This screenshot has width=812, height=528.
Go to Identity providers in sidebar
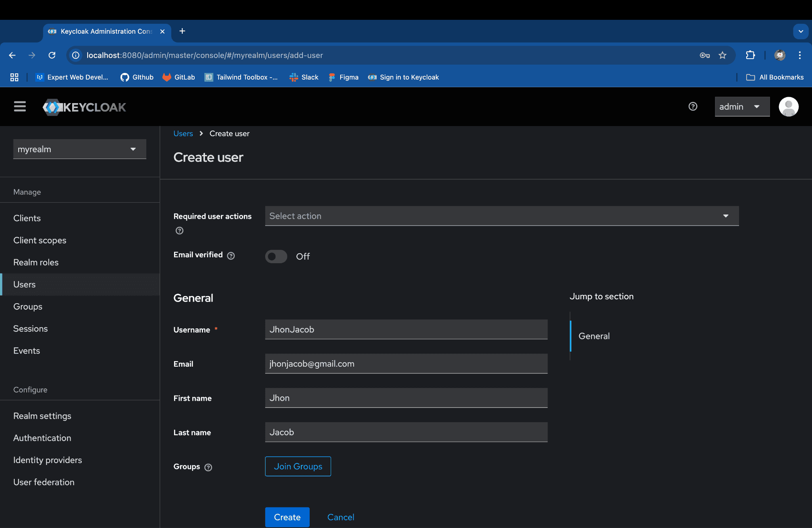[x=48, y=460]
